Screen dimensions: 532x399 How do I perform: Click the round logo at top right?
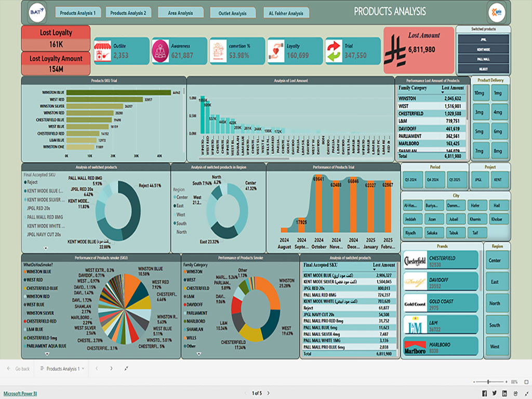click(x=497, y=12)
